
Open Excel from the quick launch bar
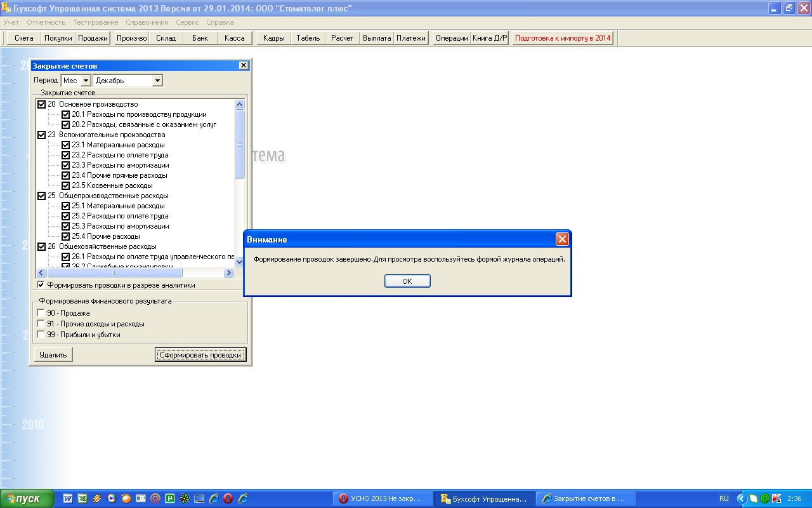pos(82,499)
